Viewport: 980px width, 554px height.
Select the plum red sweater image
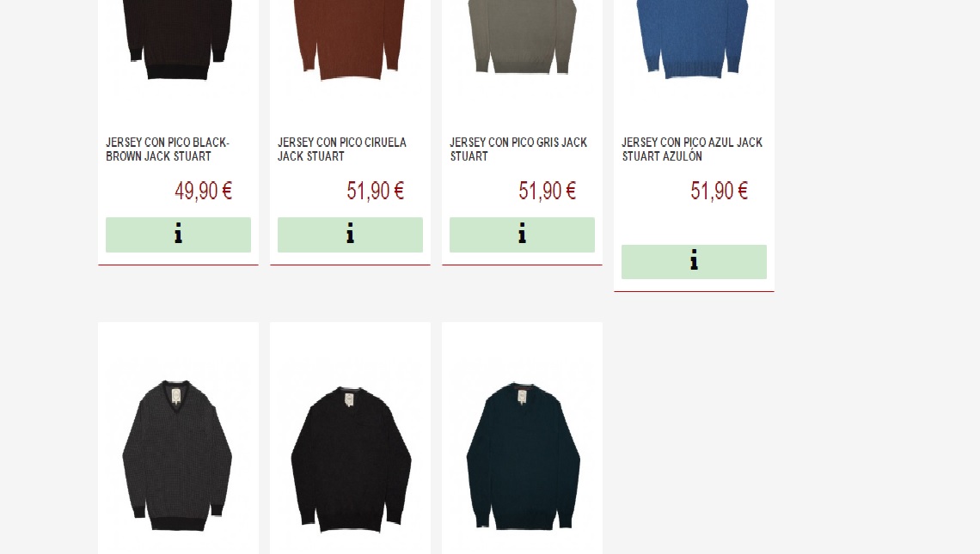click(x=349, y=40)
